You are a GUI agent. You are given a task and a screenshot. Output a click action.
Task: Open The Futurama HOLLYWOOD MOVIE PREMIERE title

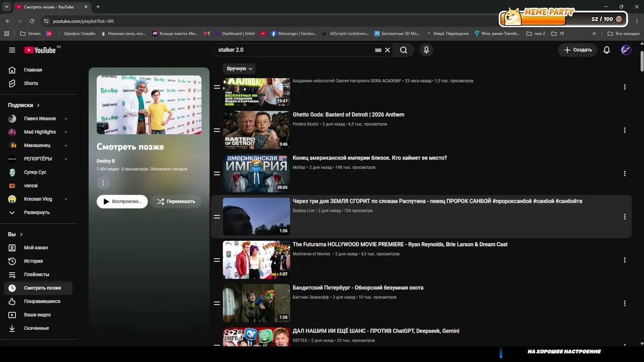400,244
